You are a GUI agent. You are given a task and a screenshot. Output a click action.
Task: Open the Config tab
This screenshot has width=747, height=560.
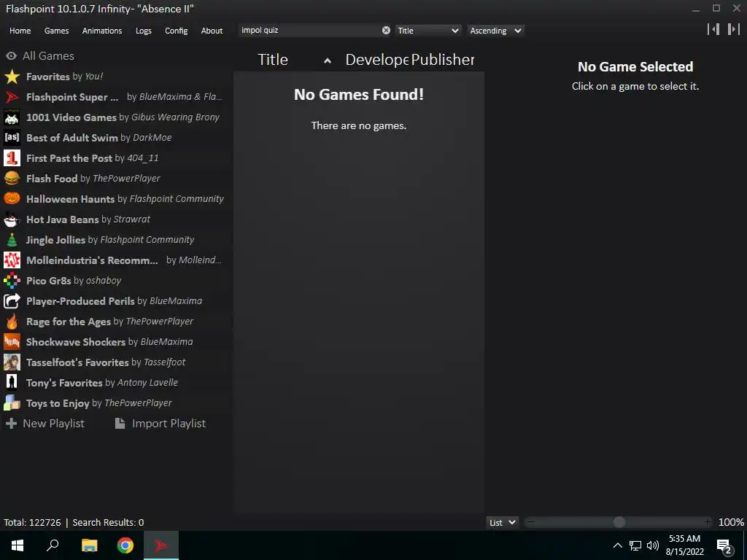click(177, 31)
